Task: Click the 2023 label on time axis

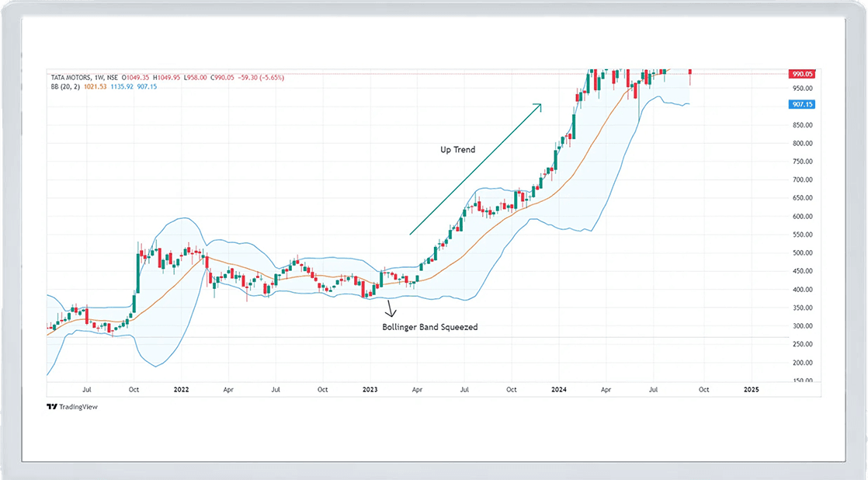Action: (x=371, y=388)
